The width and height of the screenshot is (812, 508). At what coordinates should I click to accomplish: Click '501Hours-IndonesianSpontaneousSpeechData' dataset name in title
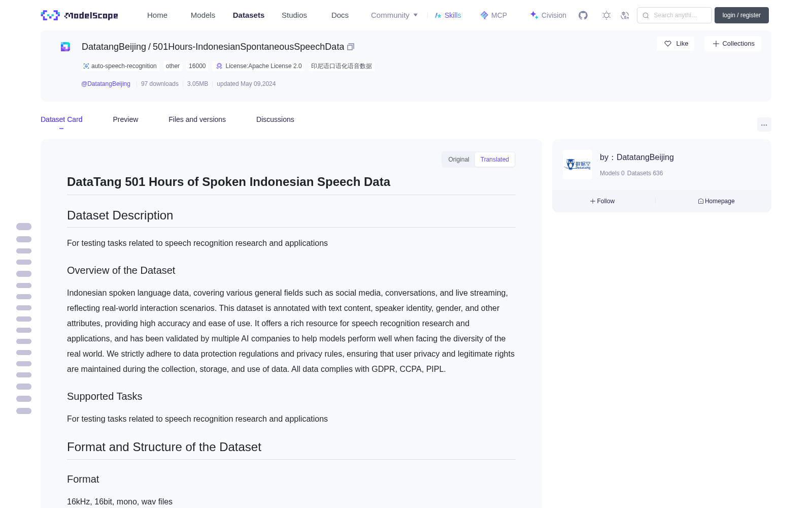pyautogui.click(x=248, y=47)
